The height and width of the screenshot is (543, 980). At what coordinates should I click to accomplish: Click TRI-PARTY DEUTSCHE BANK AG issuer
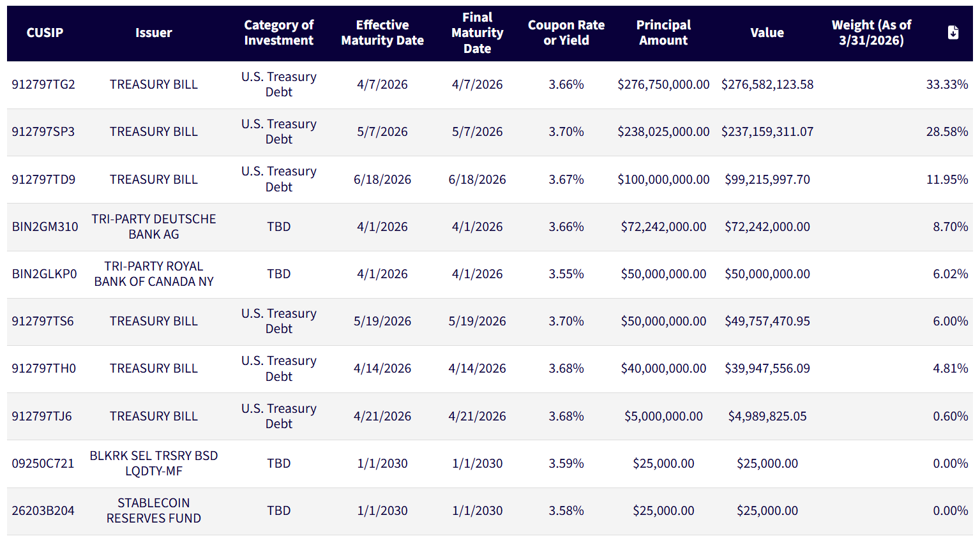[153, 227]
